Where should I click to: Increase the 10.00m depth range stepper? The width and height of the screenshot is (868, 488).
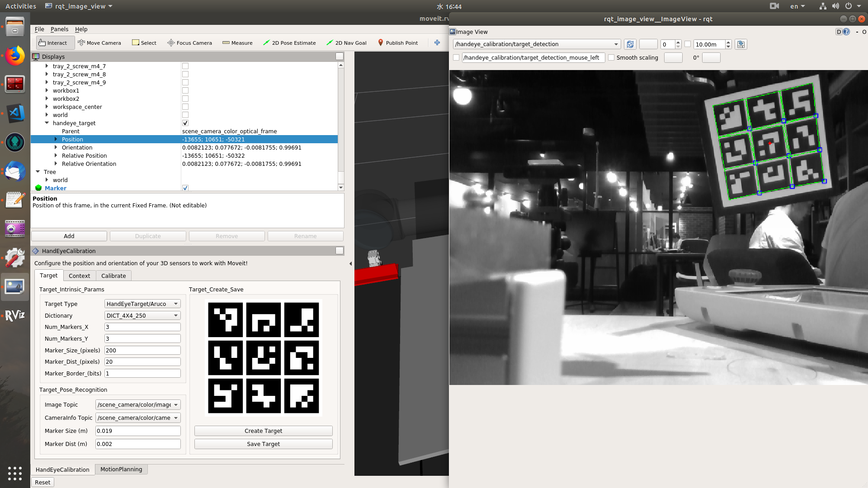[x=728, y=42]
